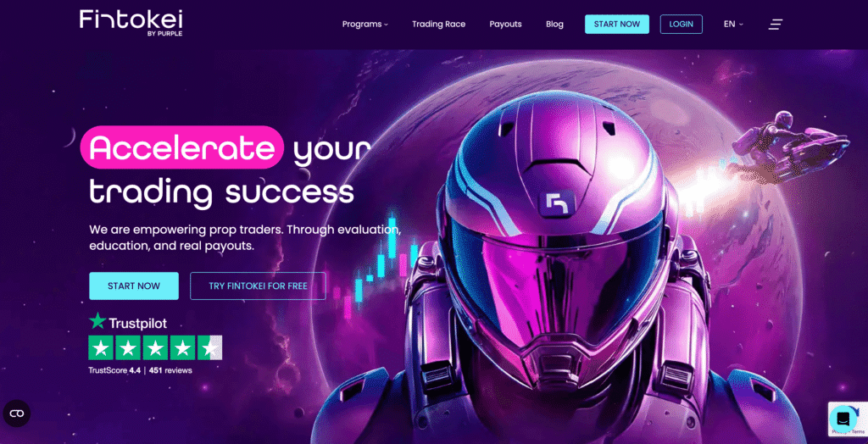Open the chat widget icon
Viewport: 868px width, 444px height.
click(x=843, y=418)
